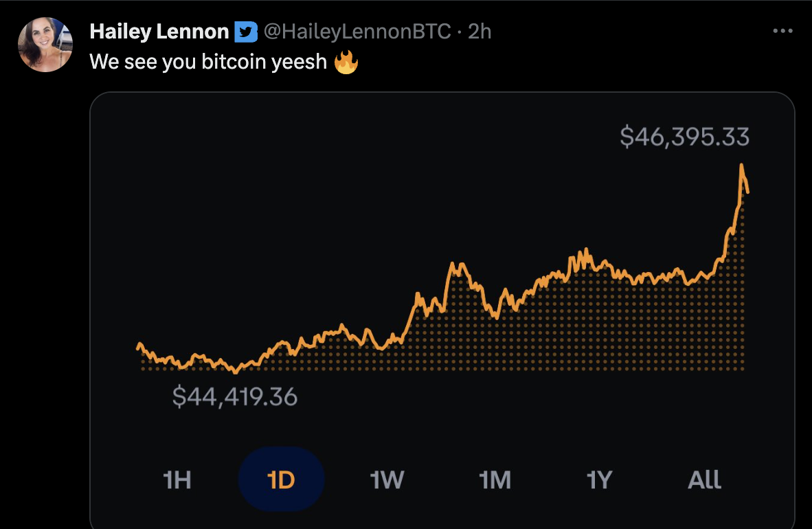Viewport: 812px width, 529px height.
Task: Show the All time range
Action: (x=705, y=480)
